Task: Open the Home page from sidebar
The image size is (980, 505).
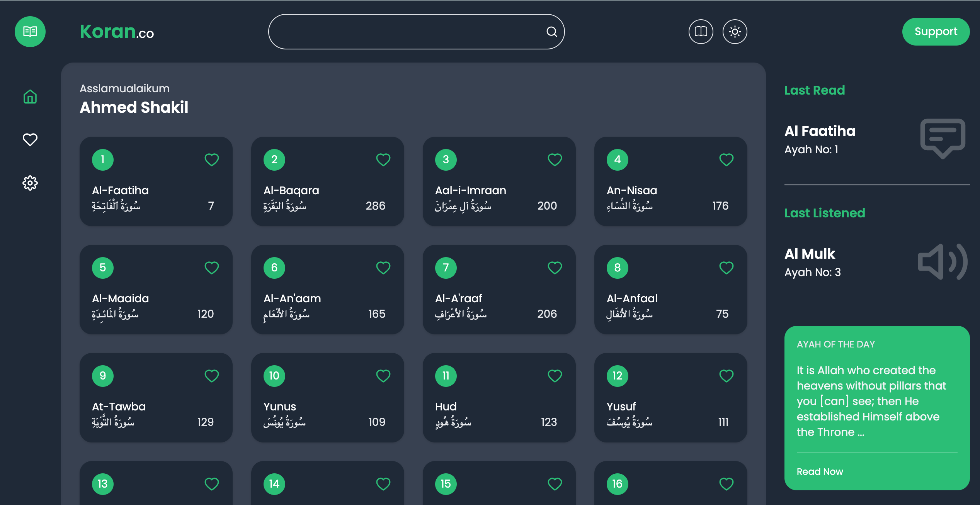Action: click(x=30, y=97)
